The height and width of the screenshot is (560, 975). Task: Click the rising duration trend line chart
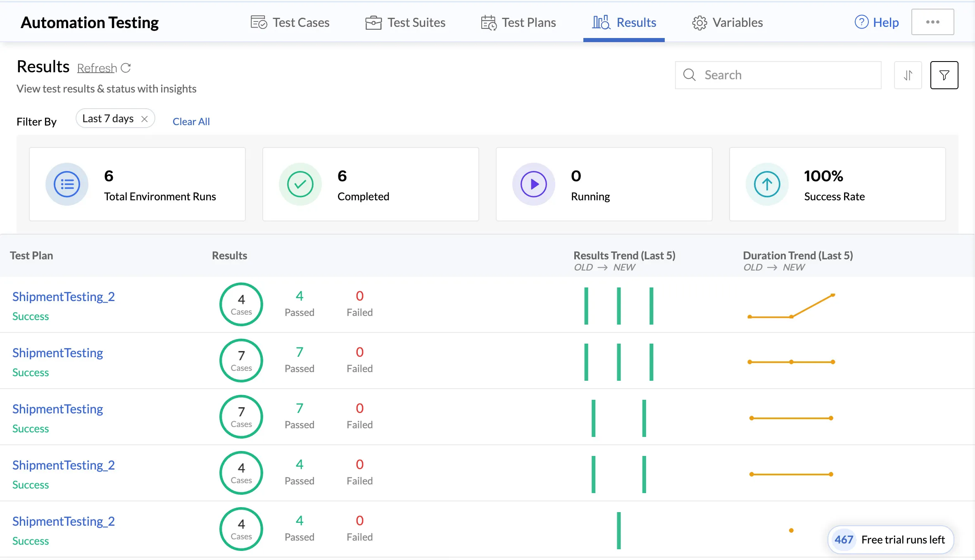tap(791, 306)
